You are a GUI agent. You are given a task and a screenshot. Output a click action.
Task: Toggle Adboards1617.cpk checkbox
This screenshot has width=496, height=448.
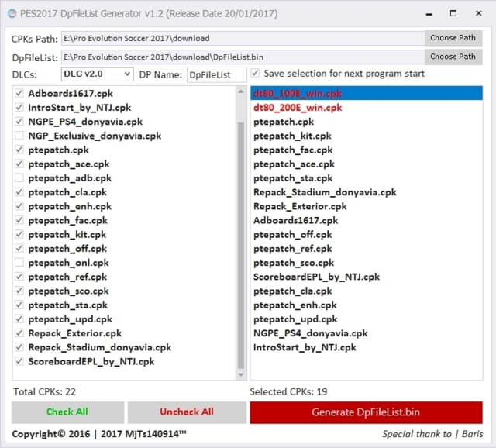click(x=19, y=93)
